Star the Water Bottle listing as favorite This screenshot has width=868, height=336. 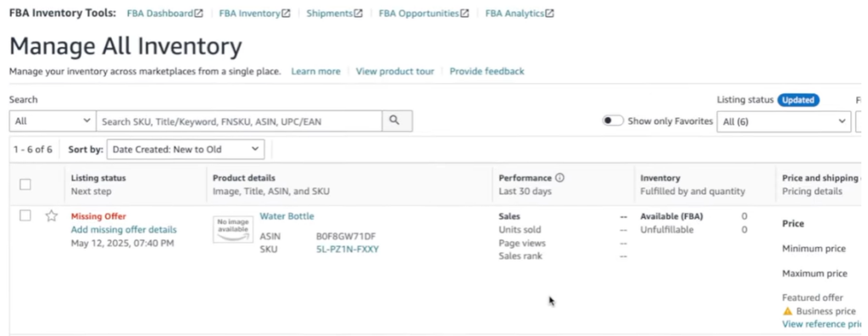[52, 216]
